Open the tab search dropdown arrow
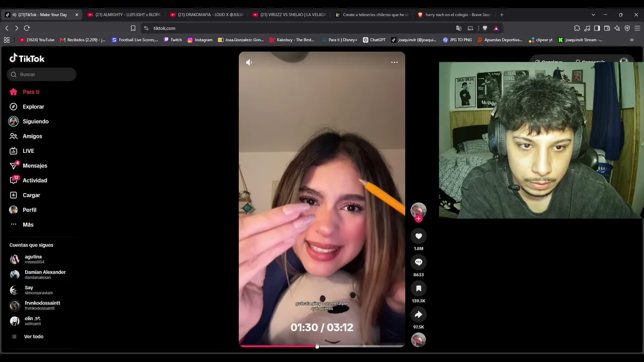This screenshot has height=362, width=644. pyautogui.click(x=593, y=15)
